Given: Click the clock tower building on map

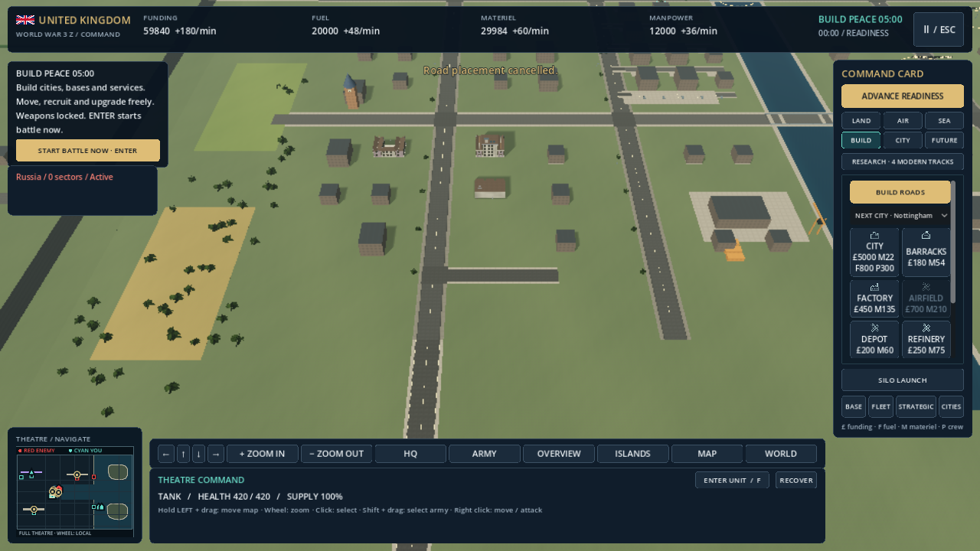Looking at the screenshot, I should pyautogui.click(x=351, y=92).
